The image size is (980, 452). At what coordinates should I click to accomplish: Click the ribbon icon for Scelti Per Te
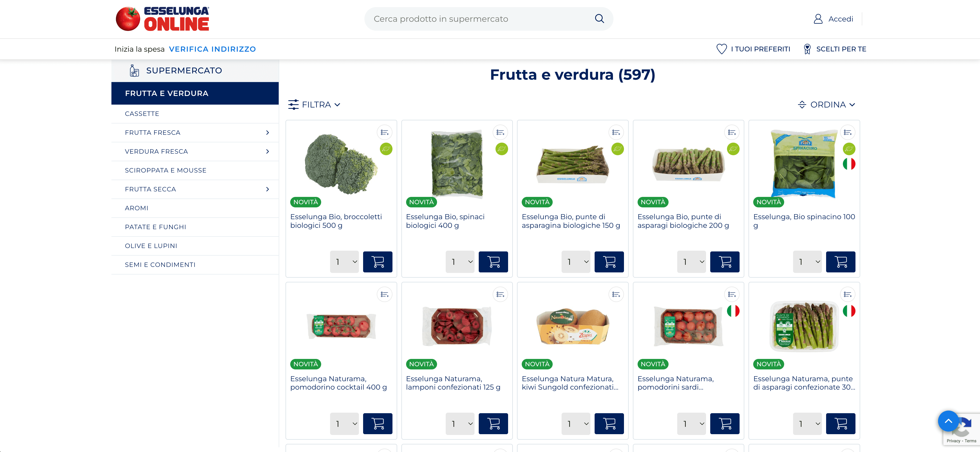pyautogui.click(x=807, y=49)
